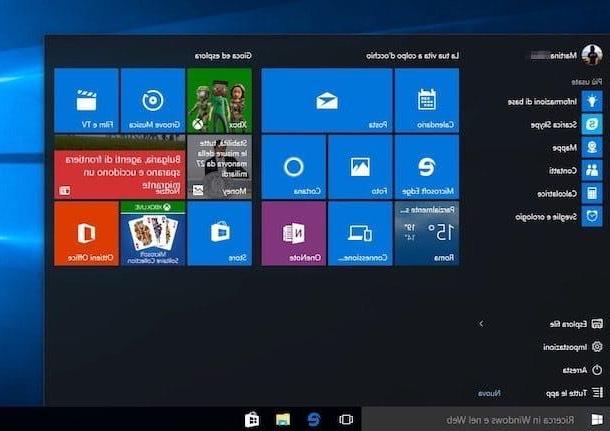Open Task View in taskbar
This screenshot has width=610, height=431.
pyautogui.click(x=345, y=419)
